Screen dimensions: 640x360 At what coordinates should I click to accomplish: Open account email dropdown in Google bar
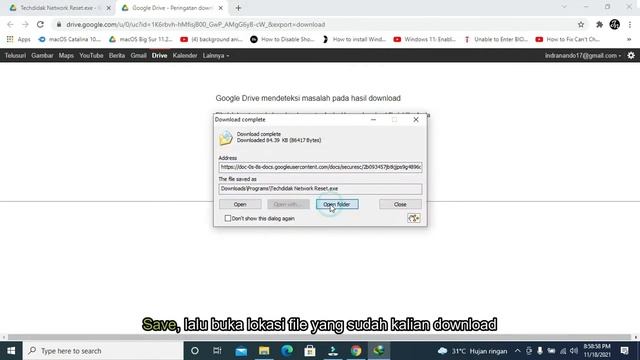coord(583,56)
